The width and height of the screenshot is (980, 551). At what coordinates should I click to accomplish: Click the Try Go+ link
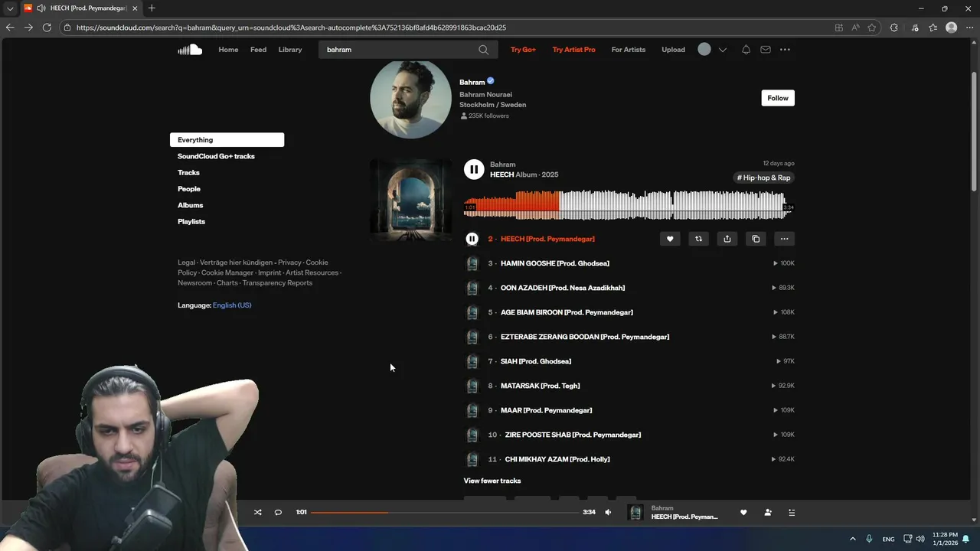[x=523, y=50]
